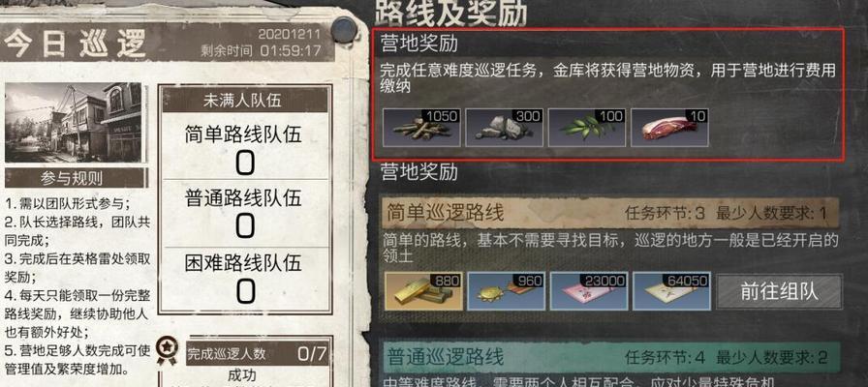The height and width of the screenshot is (387, 868).
Task: Select the 困难路线队伍 team count
Action: pos(245,278)
